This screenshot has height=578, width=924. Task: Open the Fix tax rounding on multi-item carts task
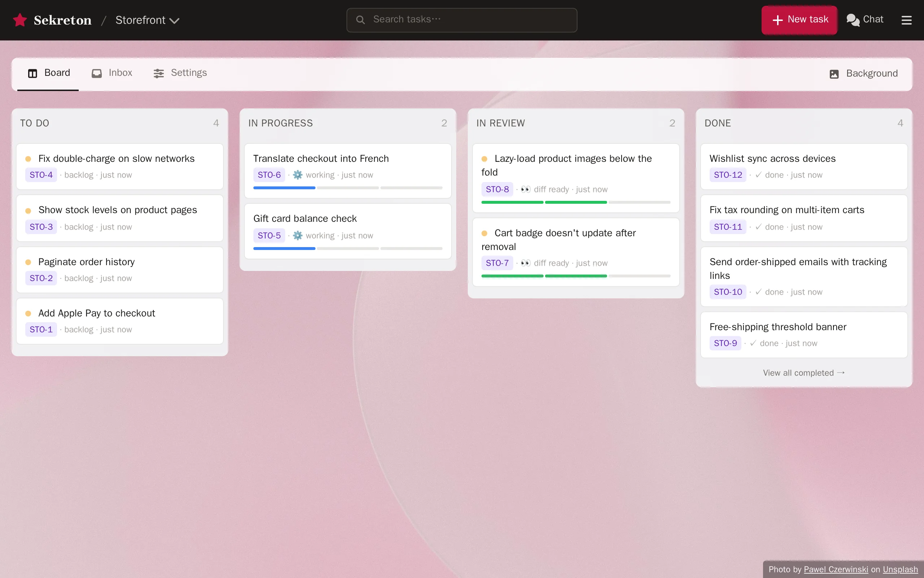pos(804,218)
